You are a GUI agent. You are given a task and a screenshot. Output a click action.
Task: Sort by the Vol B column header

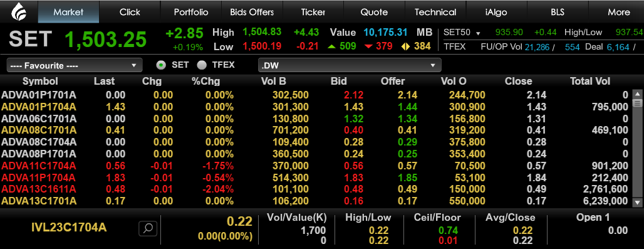tap(274, 82)
